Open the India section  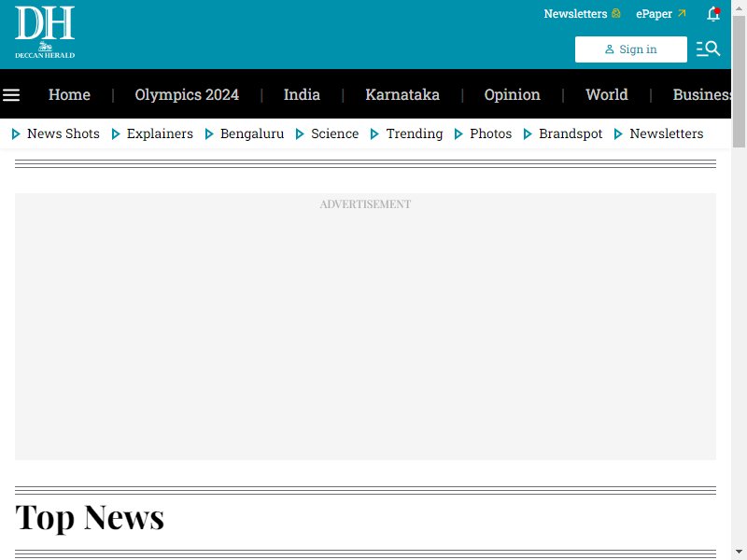302,95
